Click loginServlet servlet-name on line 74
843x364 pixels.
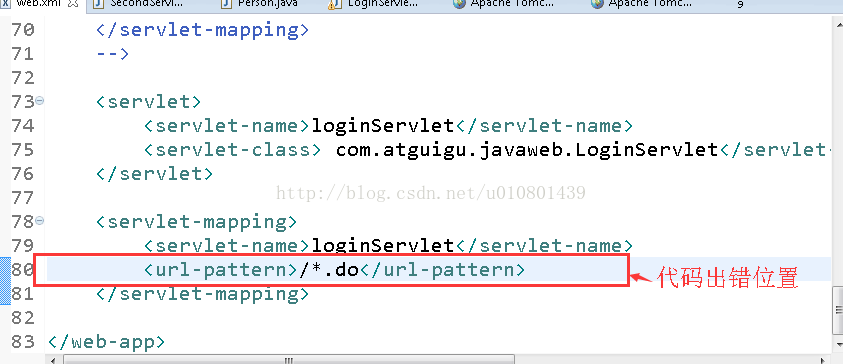click(383, 126)
